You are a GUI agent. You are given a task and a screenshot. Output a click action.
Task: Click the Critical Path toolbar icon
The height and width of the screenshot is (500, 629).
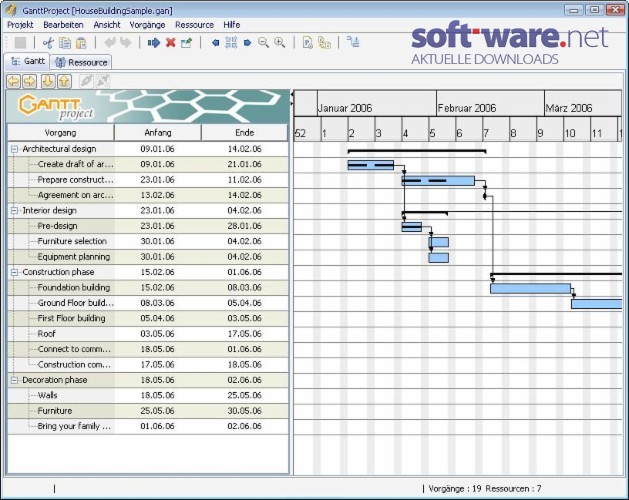[353, 42]
